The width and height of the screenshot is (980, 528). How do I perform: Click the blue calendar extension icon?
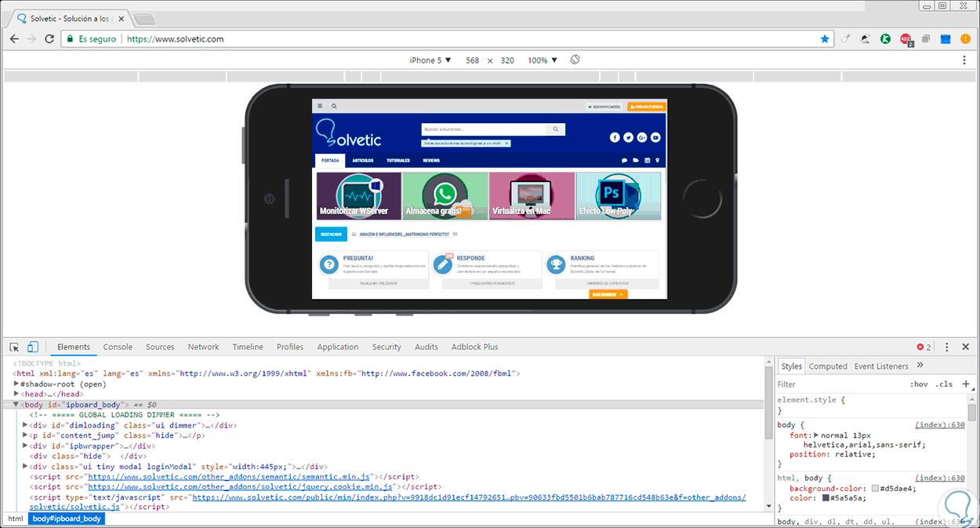[945, 38]
